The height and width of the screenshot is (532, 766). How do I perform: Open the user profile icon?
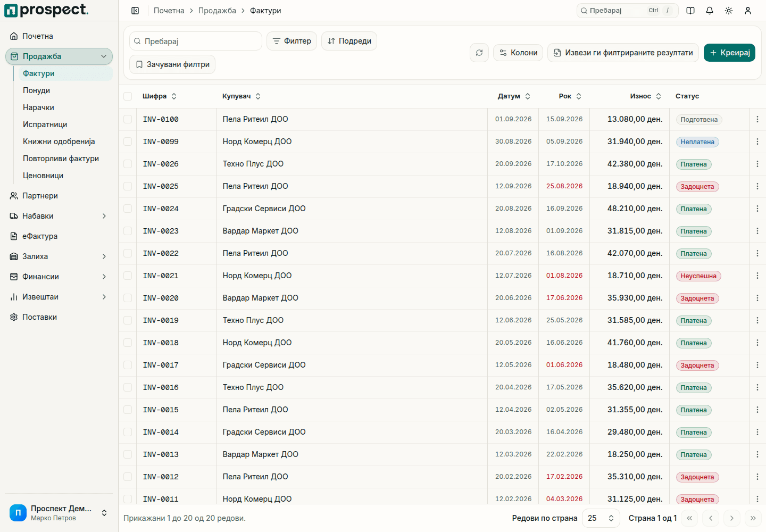coord(748,11)
